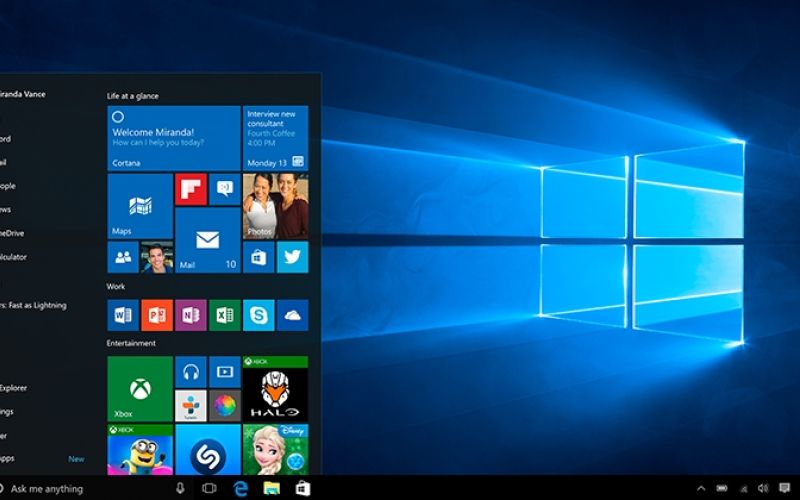The image size is (800, 500).
Task: Click the 'New' label next to All apps
Action: coord(77,459)
